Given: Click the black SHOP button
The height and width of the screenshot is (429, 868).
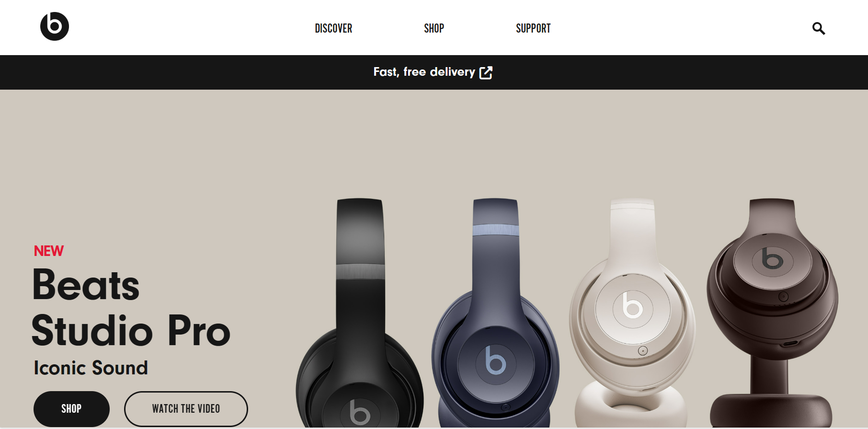Looking at the screenshot, I should pyautogui.click(x=71, y=409).
